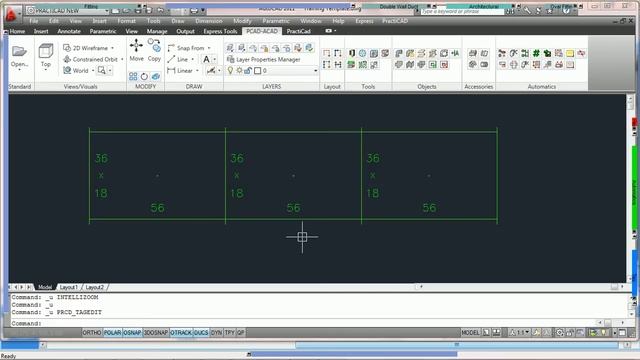Toggle OSNAP in status bar

pyautogui.click(x=132, y=333)
